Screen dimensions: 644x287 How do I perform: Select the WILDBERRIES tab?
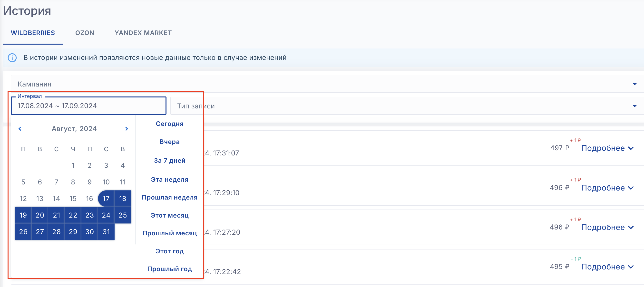tap(33, 33)
